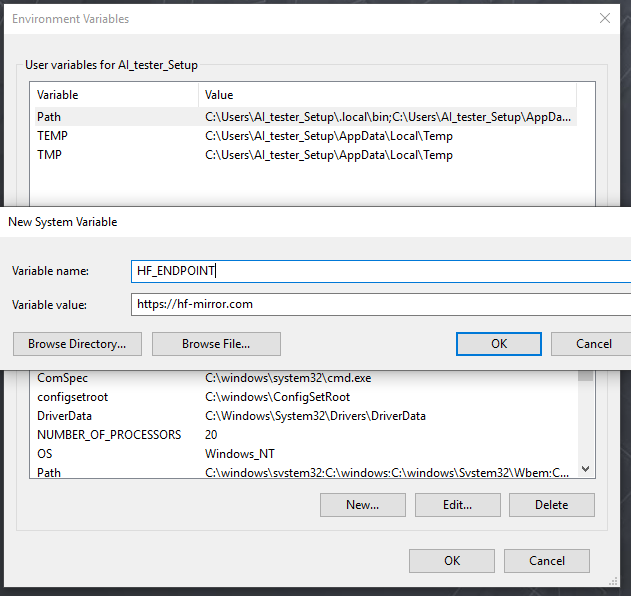Click OK in Environment Variables dialog

tap(452, 561)
